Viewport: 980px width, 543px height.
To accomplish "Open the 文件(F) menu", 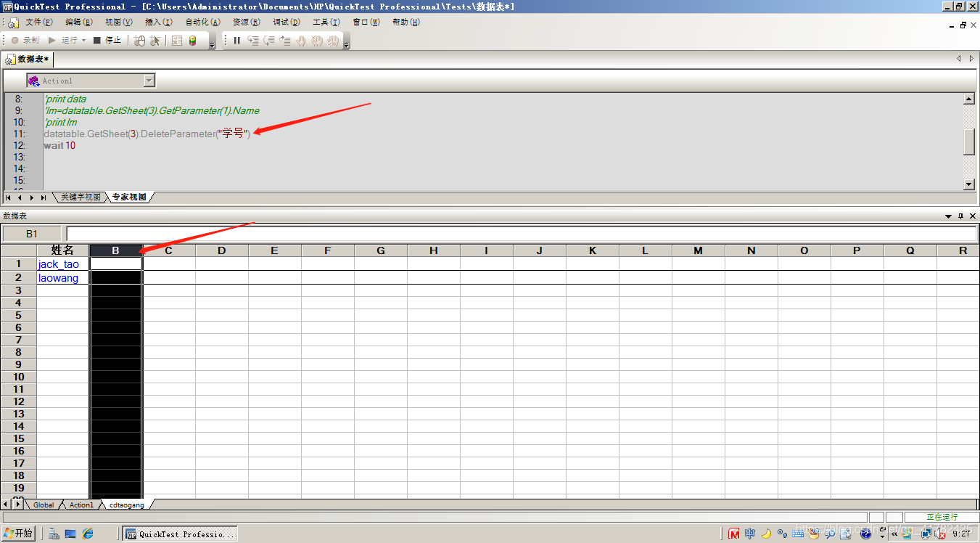I will click(38, 23).
